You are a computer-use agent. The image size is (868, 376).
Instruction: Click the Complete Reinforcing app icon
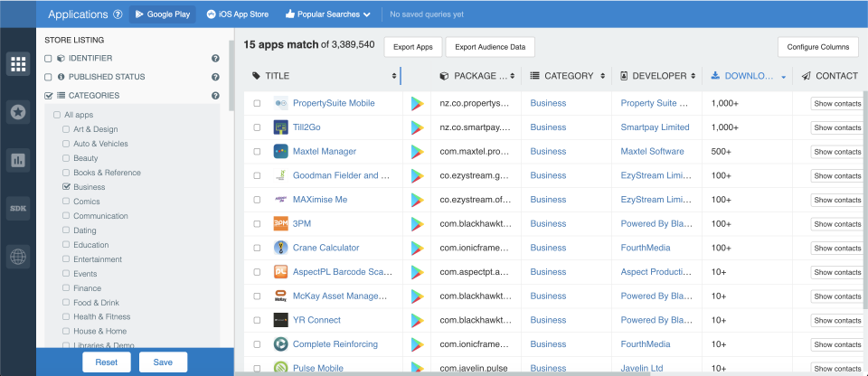pos(280,344)
